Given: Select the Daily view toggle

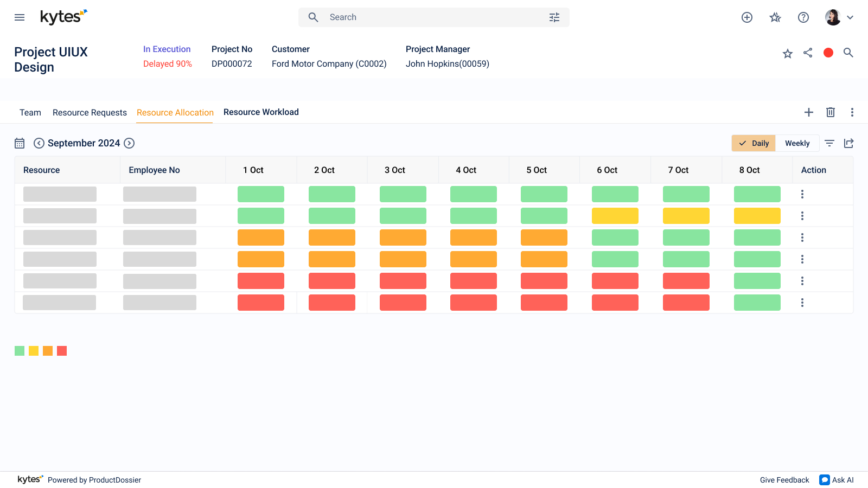Looking at the screenshot, I should tap(754, 143).
